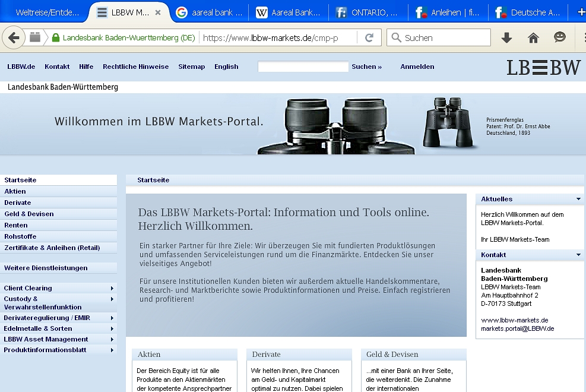Viewport: 586px width, 392px height.
Task: Switch to the Deutsche A... tab
Action: (528, 12)
